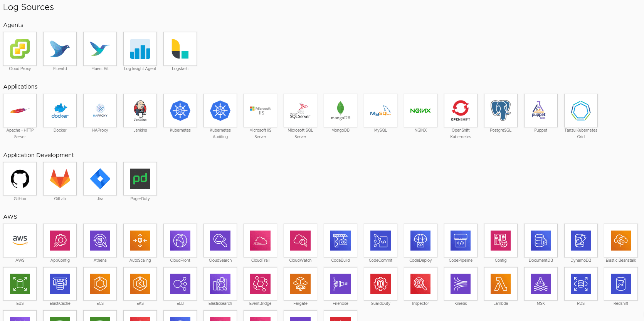The image size is (644, 321).
Task: Open the NGINX log source
Action: pyautogui.click(x=421, y=111)
